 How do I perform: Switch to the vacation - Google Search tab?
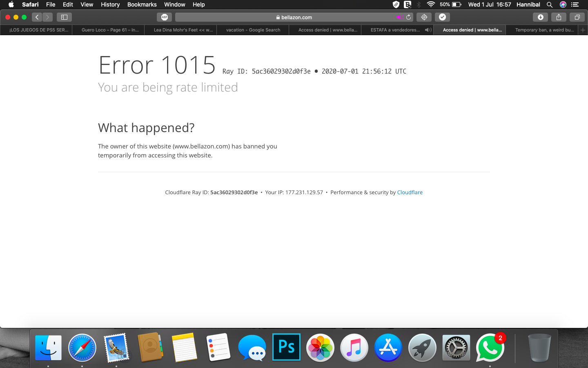(x=253, y=30)
